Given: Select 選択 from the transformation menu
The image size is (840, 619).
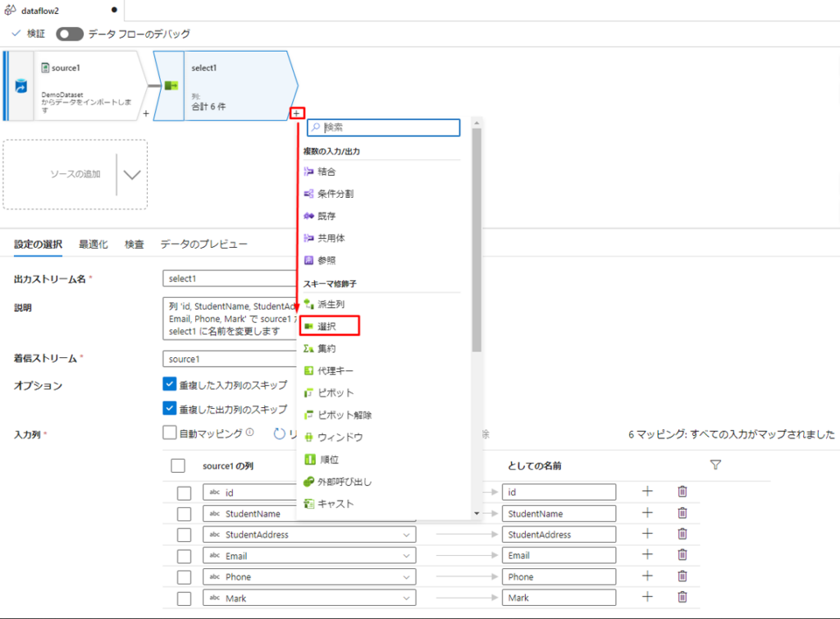Looking at the screenshot, I should pos(329,326).
